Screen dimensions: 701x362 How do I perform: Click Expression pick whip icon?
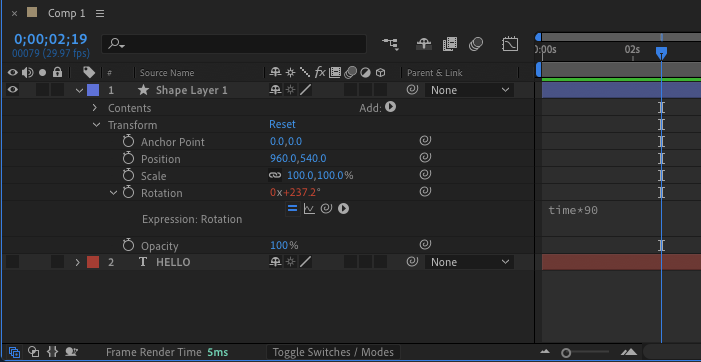(x=326, y=209)
